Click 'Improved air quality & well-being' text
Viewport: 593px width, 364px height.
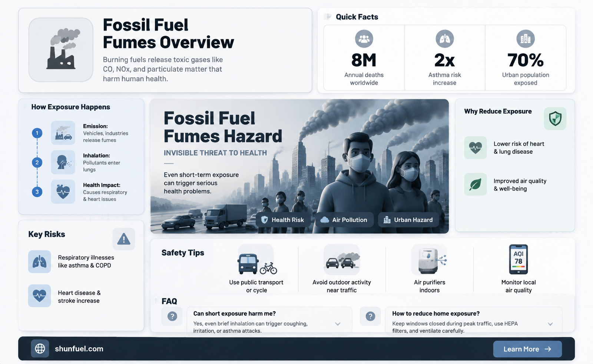coord(520,185)
